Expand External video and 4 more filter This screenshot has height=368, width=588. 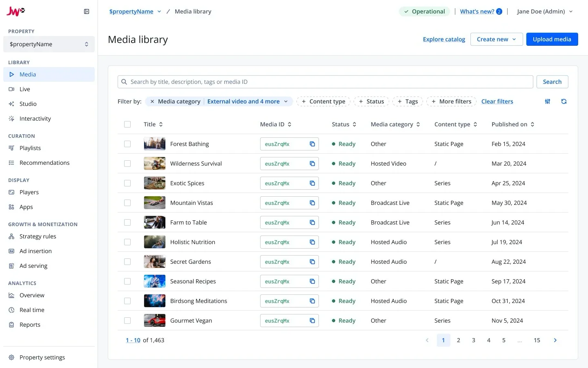coord(247,101)
